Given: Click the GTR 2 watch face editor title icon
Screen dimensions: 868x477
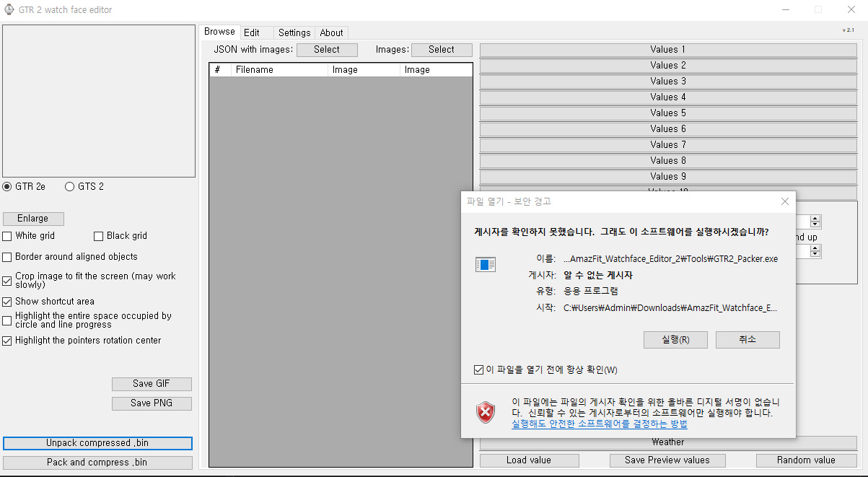Looking at the screenshot, I should pyautogui.click(x=9, y=10).
